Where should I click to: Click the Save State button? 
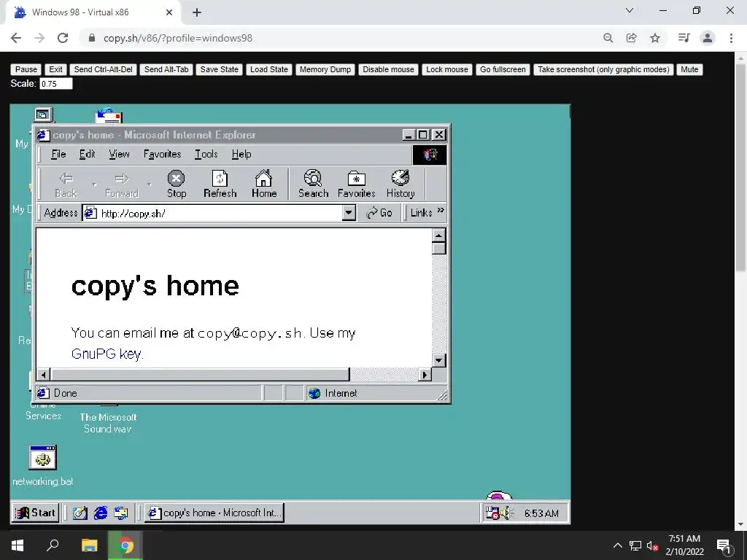219,69
